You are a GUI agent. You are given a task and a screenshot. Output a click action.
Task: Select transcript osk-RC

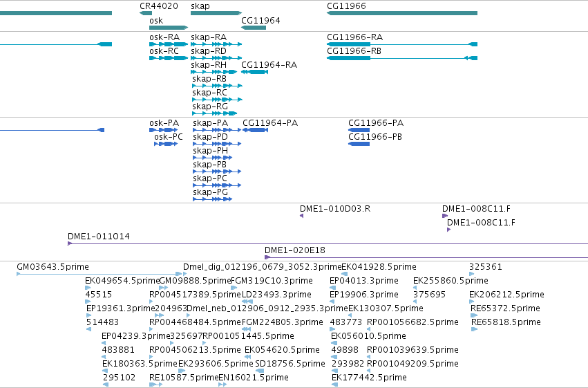(164, 51)
